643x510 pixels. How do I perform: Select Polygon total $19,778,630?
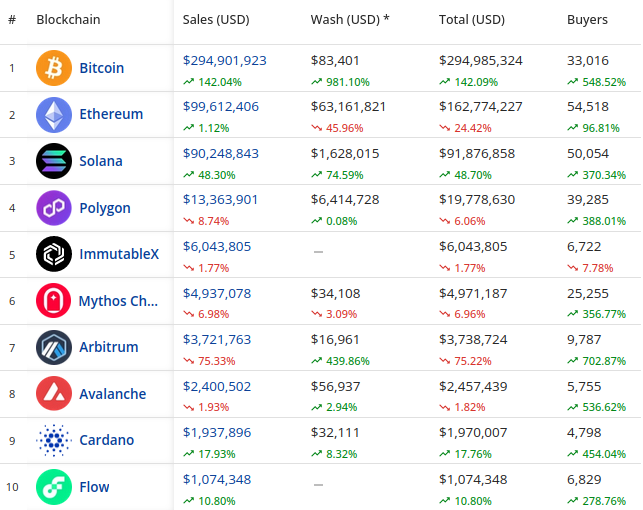pos(477,200)
